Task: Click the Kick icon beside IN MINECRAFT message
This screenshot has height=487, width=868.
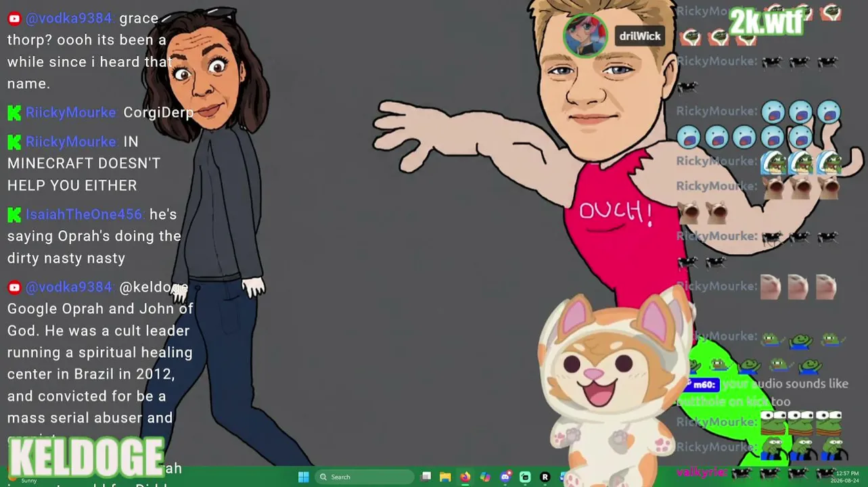Action: [14, 142]
